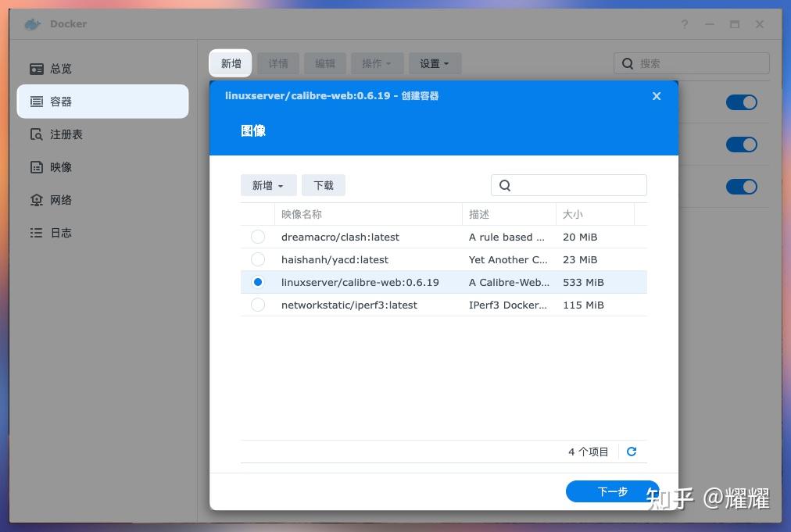Viewport: 791px width, 532px height.
Task: Select radio button for networkstatic/iperf3:latest
Action: 258,305
